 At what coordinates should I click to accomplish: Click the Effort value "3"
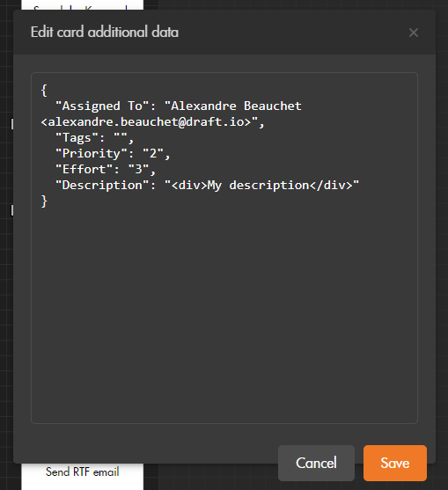[138, 170]
